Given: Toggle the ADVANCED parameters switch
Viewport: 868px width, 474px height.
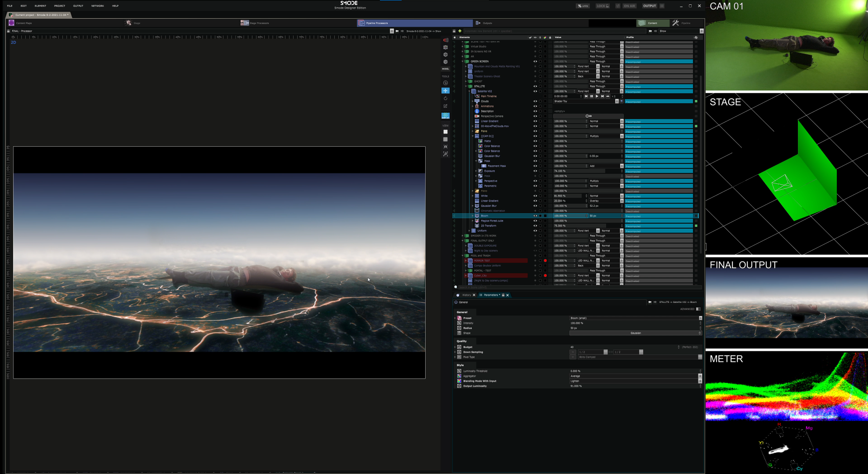Looking at the screenshot, I should [x=698, y=309].
